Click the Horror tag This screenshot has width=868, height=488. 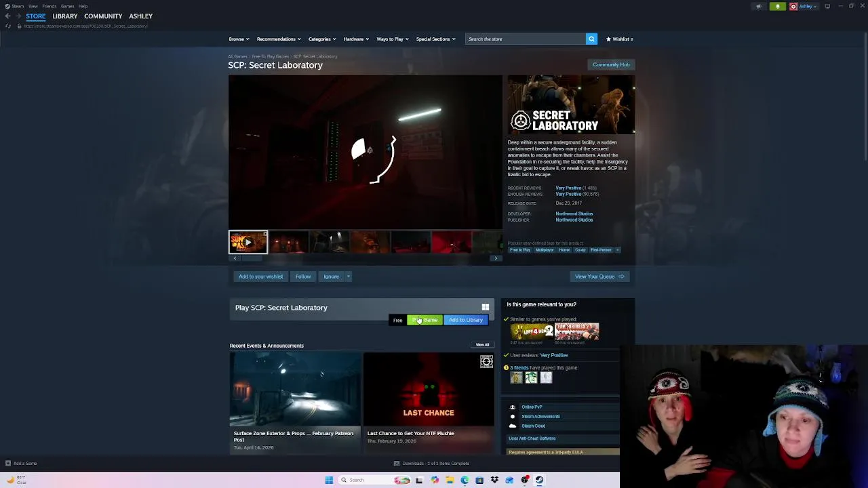click(564, 250)
